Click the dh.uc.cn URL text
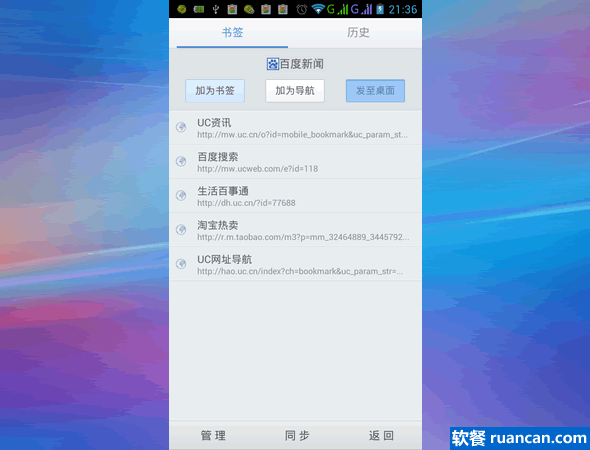Viewport: 590px width, 450px height. click(246, 203)
